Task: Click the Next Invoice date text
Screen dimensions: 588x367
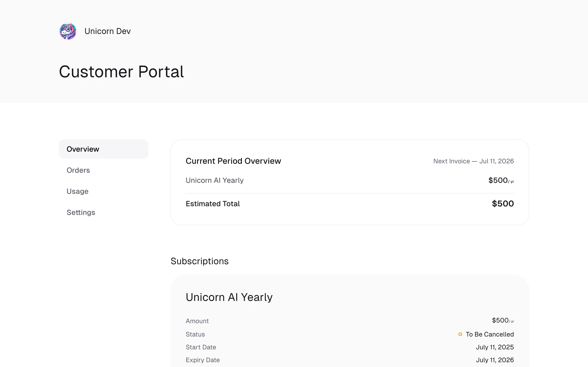Action: tap(473, 161)
